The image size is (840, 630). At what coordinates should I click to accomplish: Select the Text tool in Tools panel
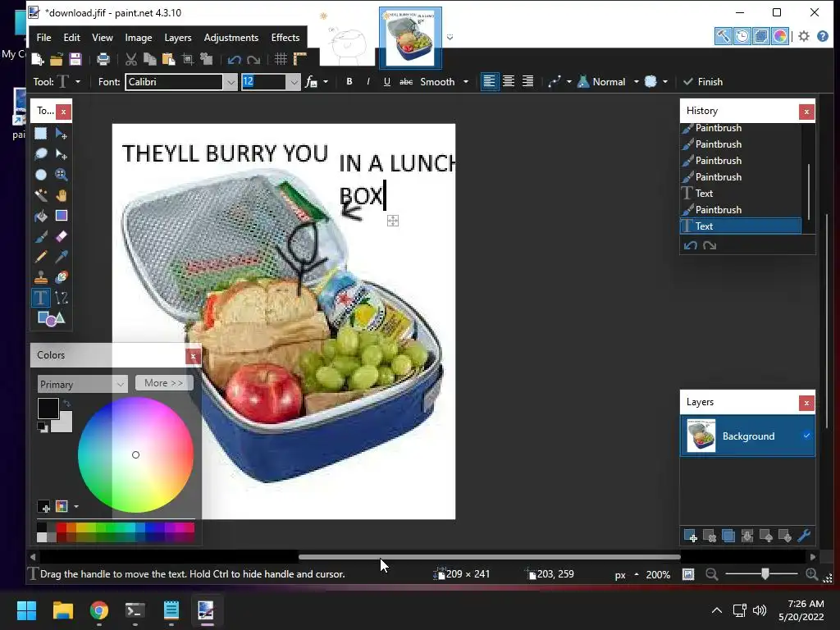coord(41,298)
